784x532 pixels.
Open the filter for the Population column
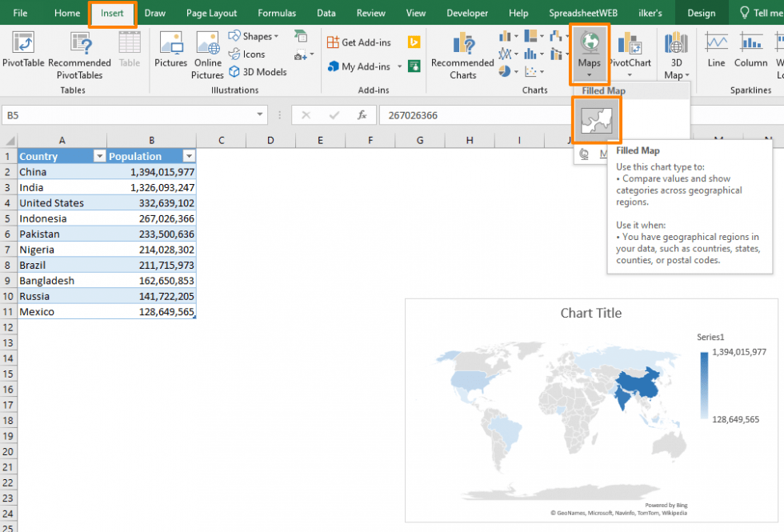[190, 155]
